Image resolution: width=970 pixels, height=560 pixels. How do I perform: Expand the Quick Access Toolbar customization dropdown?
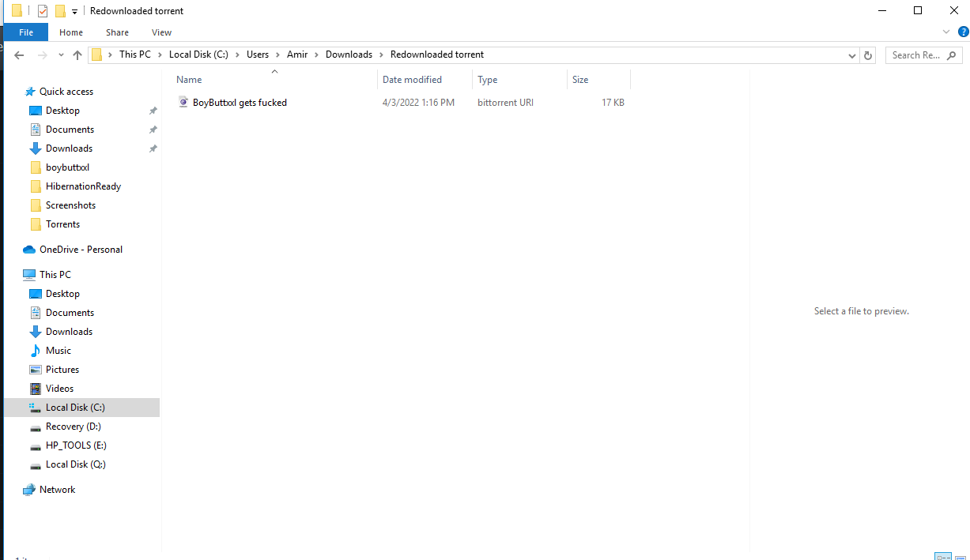[x=74, y=11]
